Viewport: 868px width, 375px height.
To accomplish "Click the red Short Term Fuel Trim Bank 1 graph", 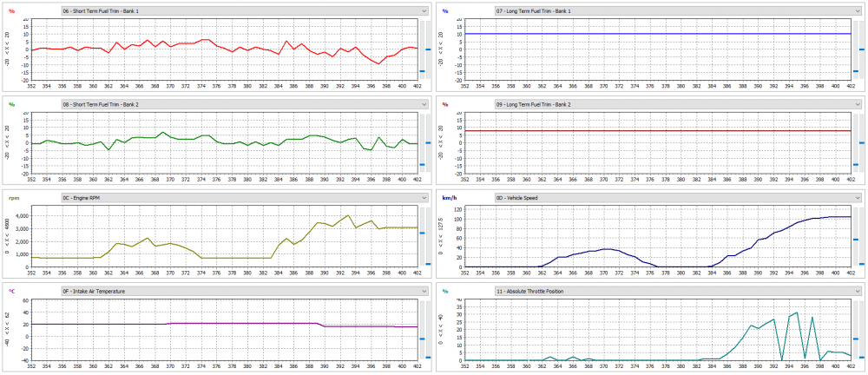I will click(224, 49).
